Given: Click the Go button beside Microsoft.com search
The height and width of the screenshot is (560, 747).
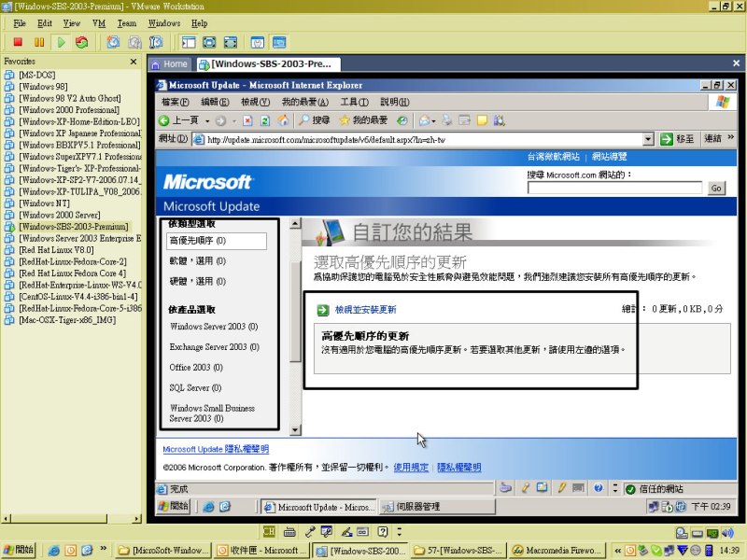Looking at the screenshot, I should 716,189.
